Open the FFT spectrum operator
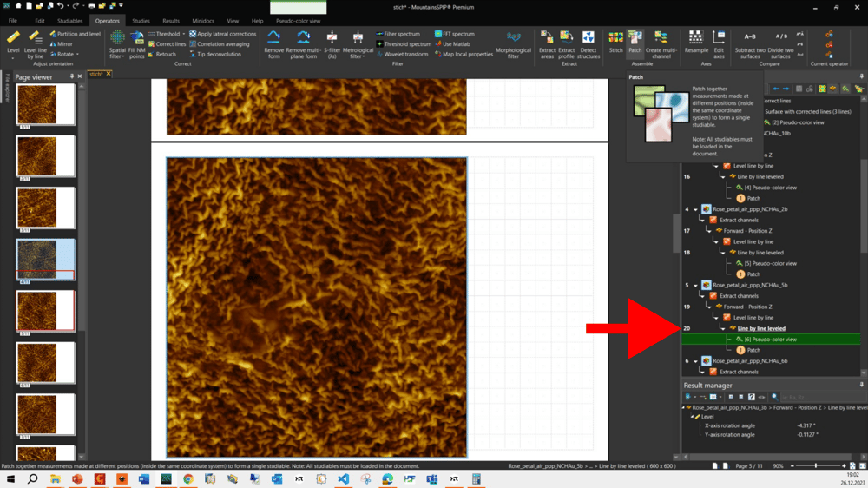This screenshot has width=868, height=488. click(455, 34)
